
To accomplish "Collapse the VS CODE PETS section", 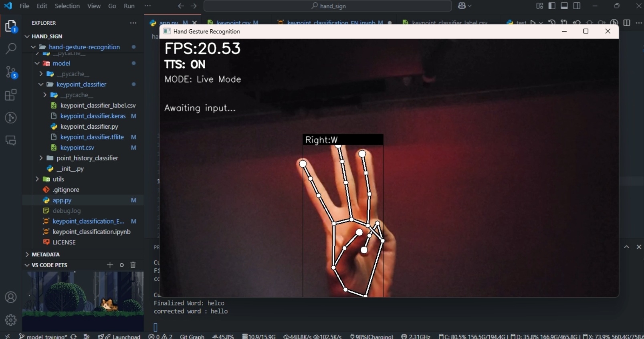I will (x=27, y=265).
